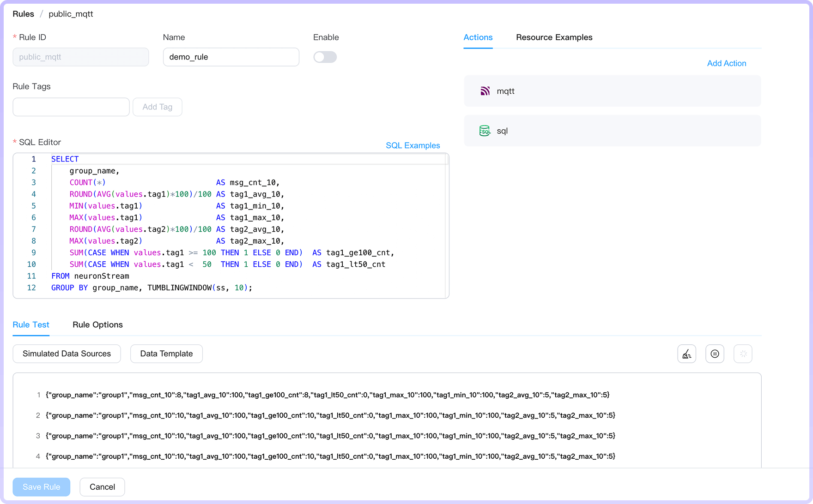Cancel rule editing
The height and width of the screenshot is (504, 813).
point(102,487)
